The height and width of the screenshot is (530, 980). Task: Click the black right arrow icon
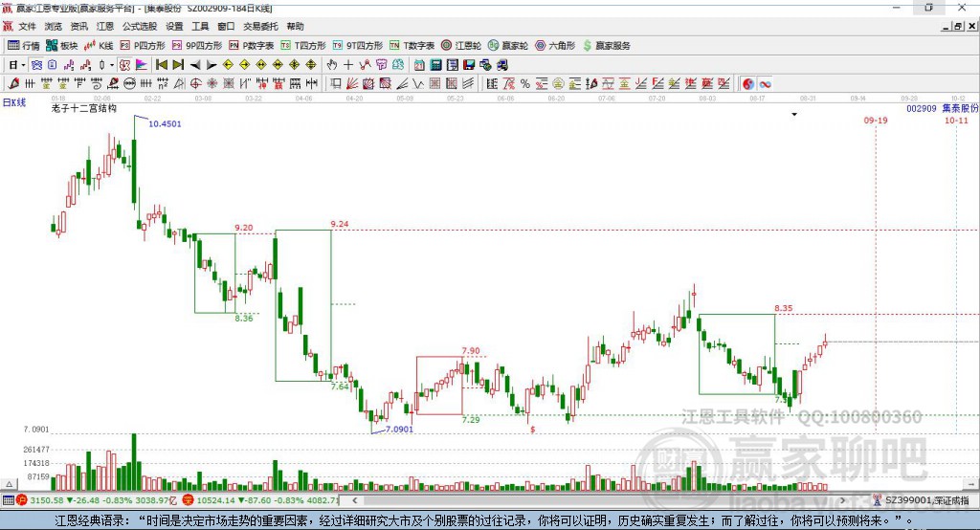tap(212, 65)
